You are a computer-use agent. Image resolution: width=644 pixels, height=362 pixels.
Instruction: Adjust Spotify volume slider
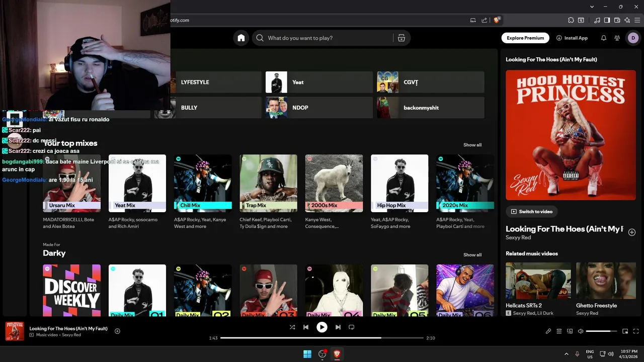tap(601, 331)
